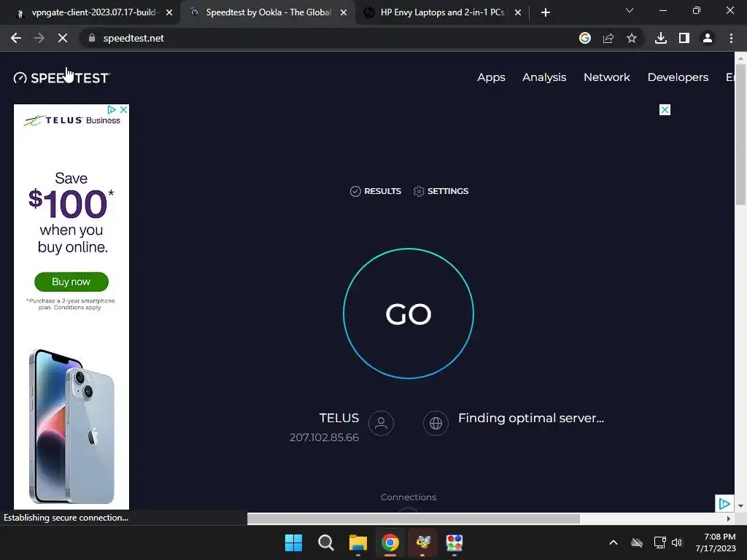Stop loading the page

tap(63, 38)
